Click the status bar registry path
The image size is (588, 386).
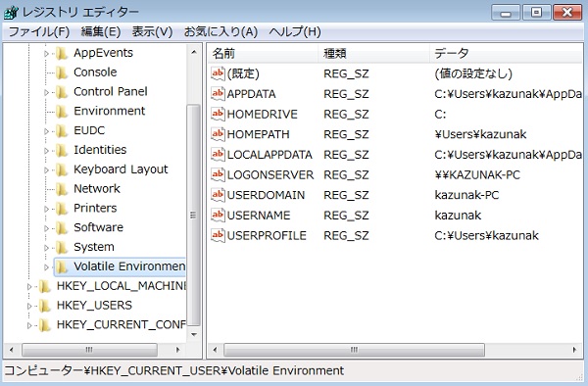pos(174,370)
